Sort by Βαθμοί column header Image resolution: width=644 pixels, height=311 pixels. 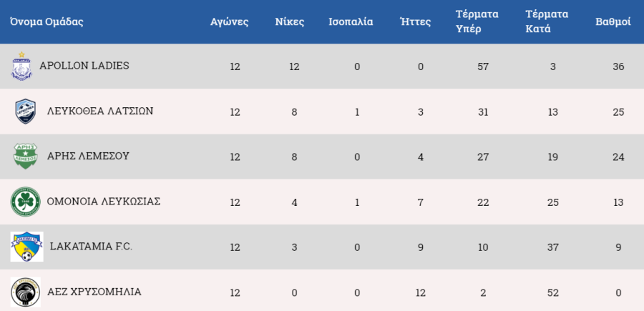coord(613,21)
